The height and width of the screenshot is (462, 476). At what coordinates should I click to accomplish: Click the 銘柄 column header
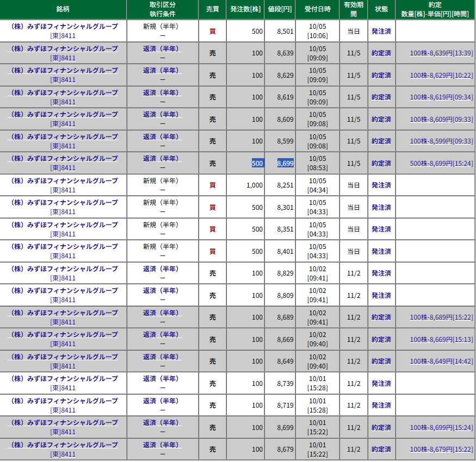[63, 9]
